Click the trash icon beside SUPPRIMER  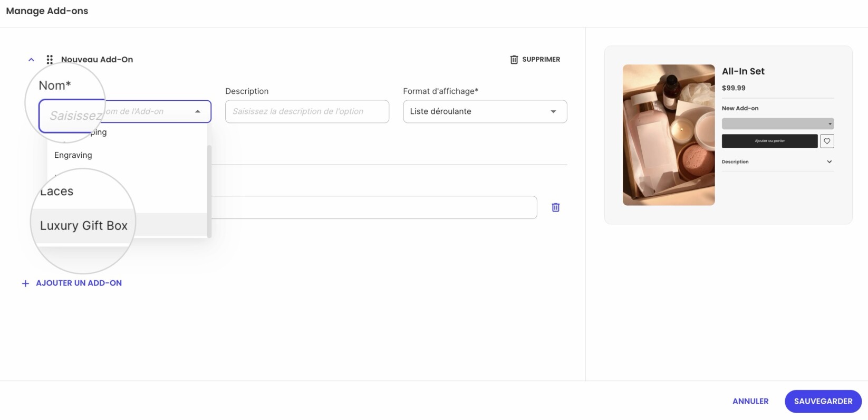(x=514, y=60)
